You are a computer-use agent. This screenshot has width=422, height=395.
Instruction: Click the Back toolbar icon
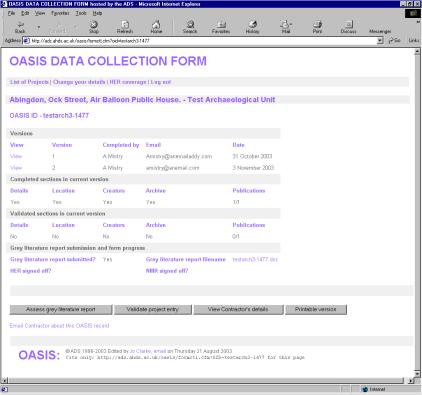(x=20, y=27)
